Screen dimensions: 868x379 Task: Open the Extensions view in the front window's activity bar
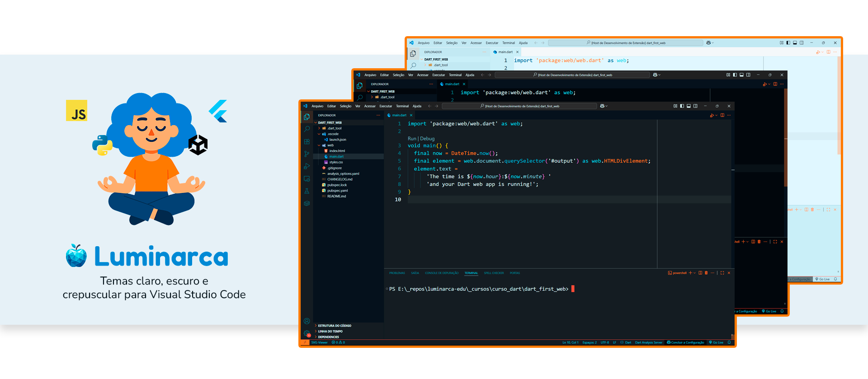(307, 142)
